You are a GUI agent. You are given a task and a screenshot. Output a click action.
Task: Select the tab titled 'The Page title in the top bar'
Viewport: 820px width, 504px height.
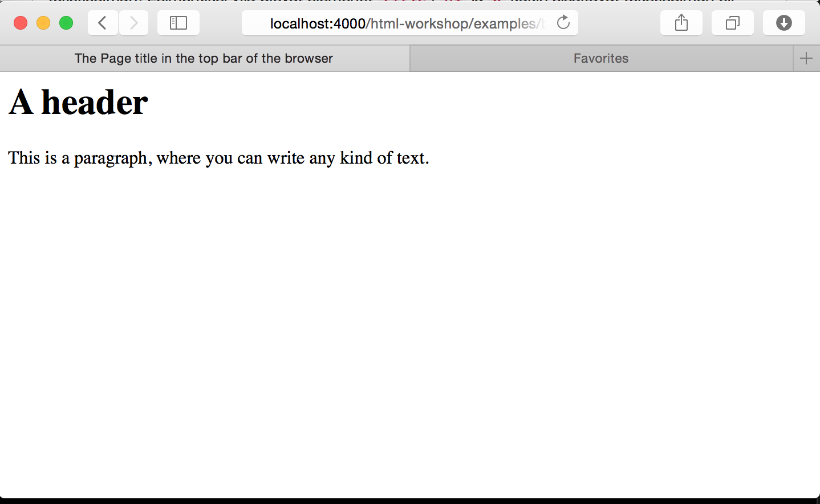204,58
